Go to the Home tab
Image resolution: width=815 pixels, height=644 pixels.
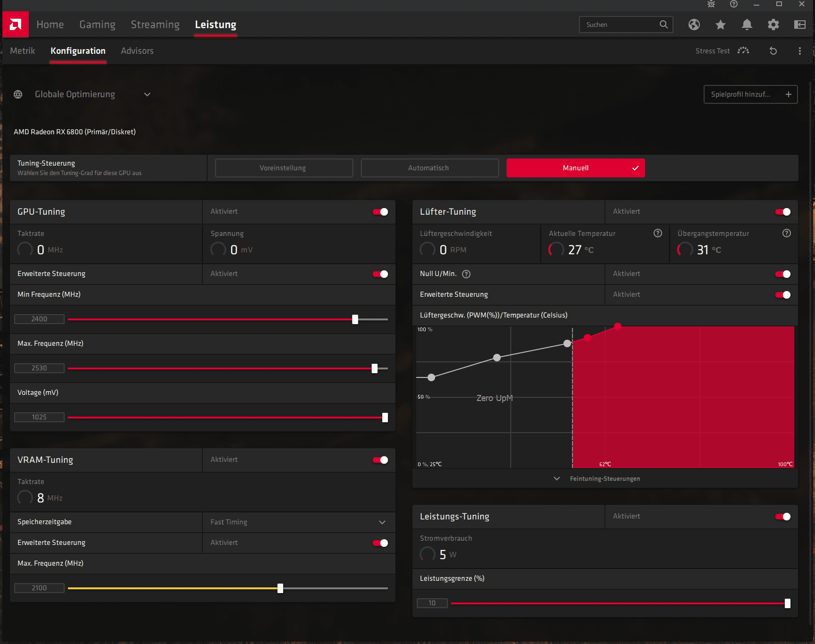[50, 25]
